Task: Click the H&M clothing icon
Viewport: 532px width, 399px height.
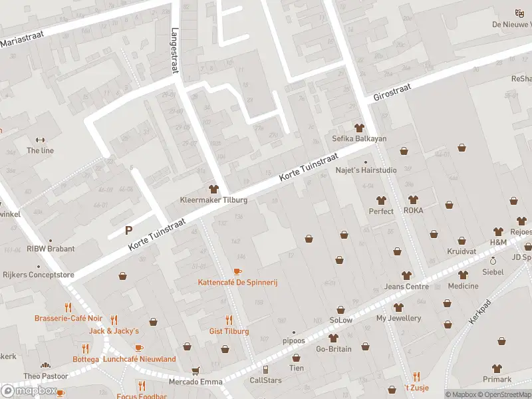Action: point(498,231)
